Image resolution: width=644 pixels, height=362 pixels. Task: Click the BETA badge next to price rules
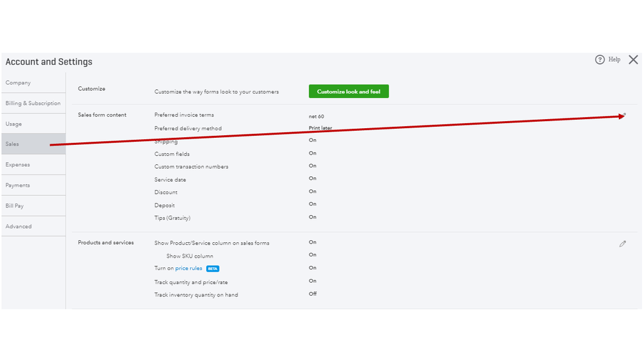213,269
